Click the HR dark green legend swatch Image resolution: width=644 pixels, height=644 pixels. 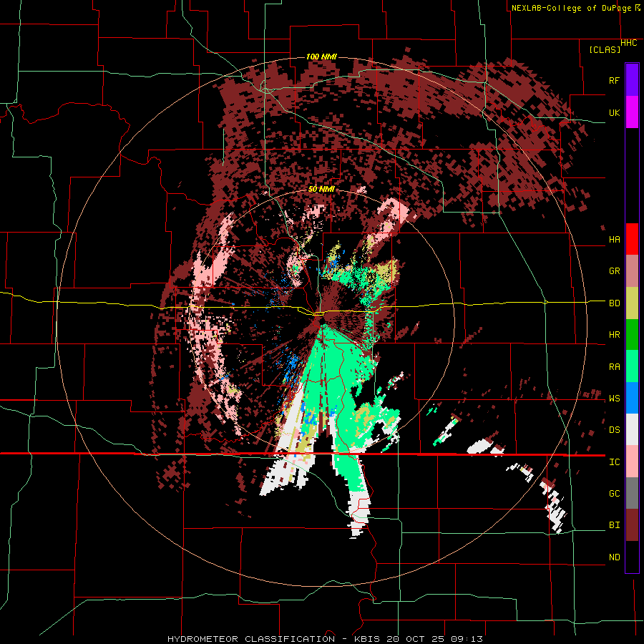coord(632,335)
